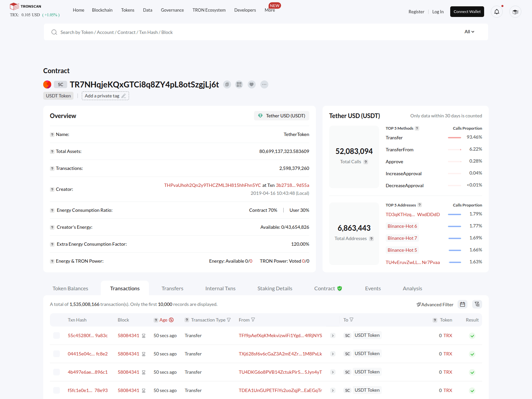
Task: Expand the Blockchain menu
Action: tap(102, 10)
